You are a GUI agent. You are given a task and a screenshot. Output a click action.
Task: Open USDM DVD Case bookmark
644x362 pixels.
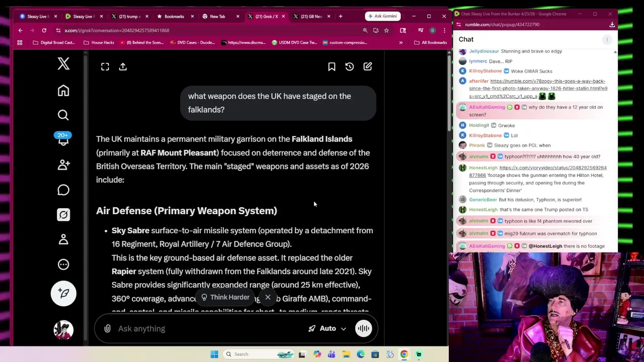294,43
